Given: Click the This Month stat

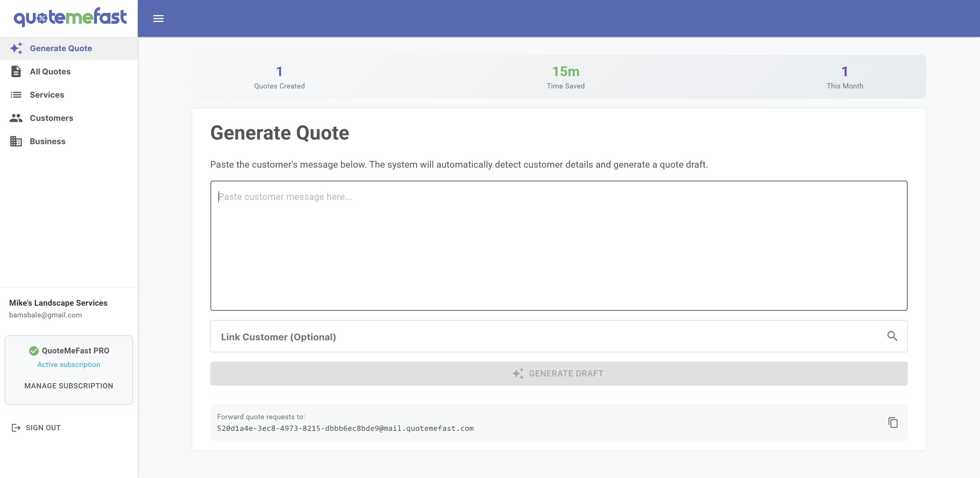Looking at the screenshot, I should (845, 77).
